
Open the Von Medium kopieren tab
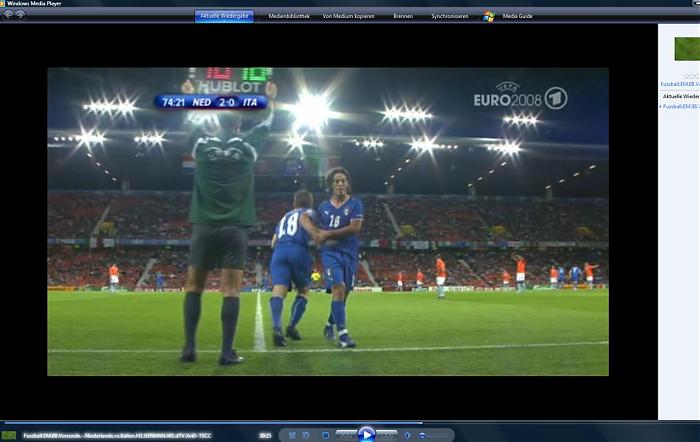tap(349, 16)
